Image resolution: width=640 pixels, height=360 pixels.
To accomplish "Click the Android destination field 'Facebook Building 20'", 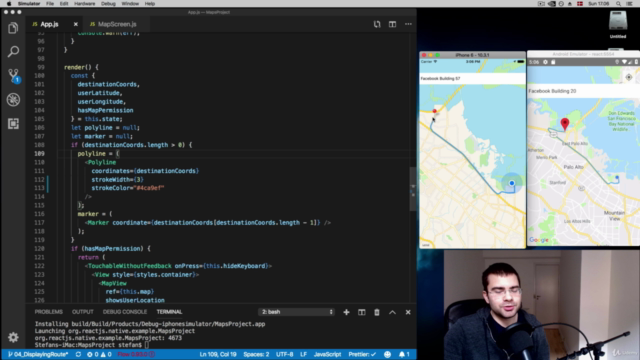I will 583,91.
